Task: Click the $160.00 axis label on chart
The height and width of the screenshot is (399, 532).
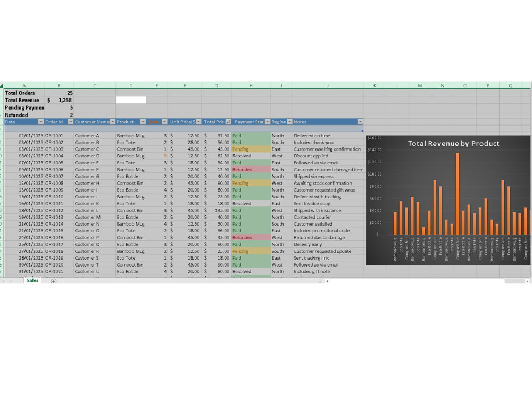Action: (x=375, y=138)
